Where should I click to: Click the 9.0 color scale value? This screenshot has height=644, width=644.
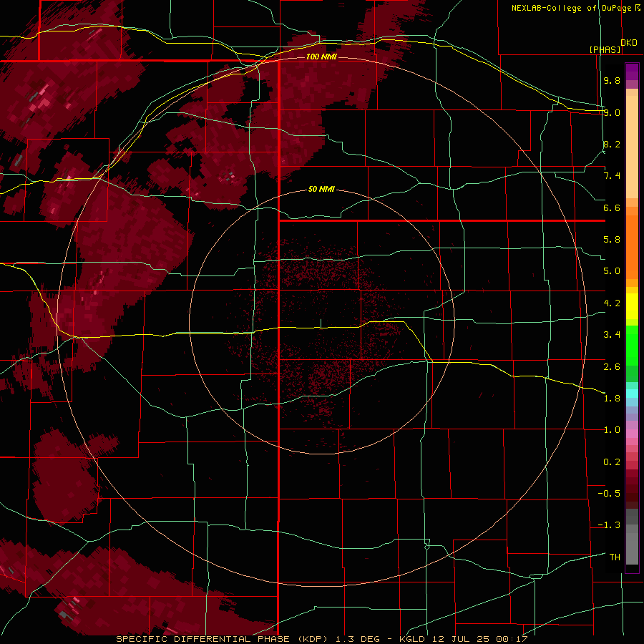click(x=612, y=112)
